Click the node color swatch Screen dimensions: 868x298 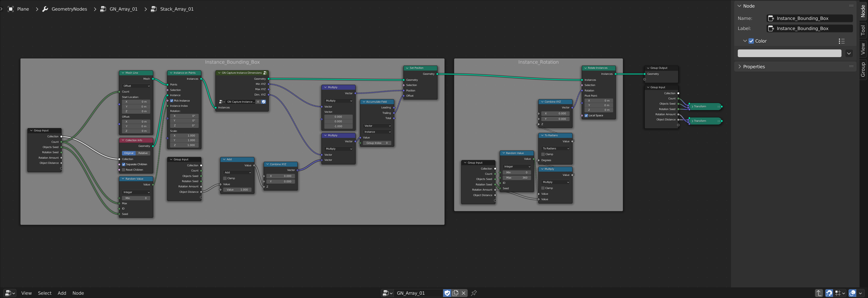coord(789,53)
